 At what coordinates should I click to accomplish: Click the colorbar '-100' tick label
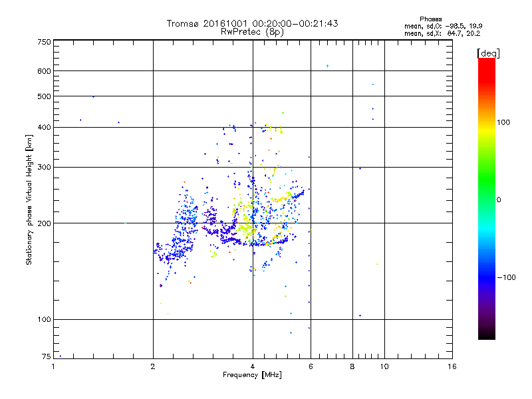point(506,277)
